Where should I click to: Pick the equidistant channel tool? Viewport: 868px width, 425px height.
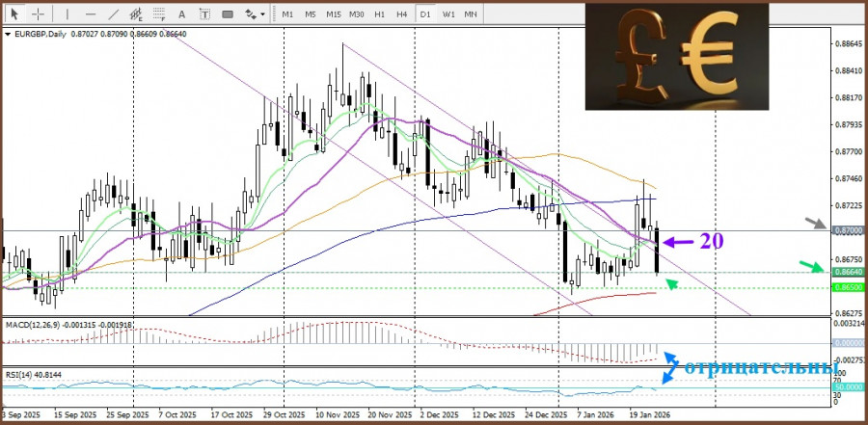tap(138, 14)
